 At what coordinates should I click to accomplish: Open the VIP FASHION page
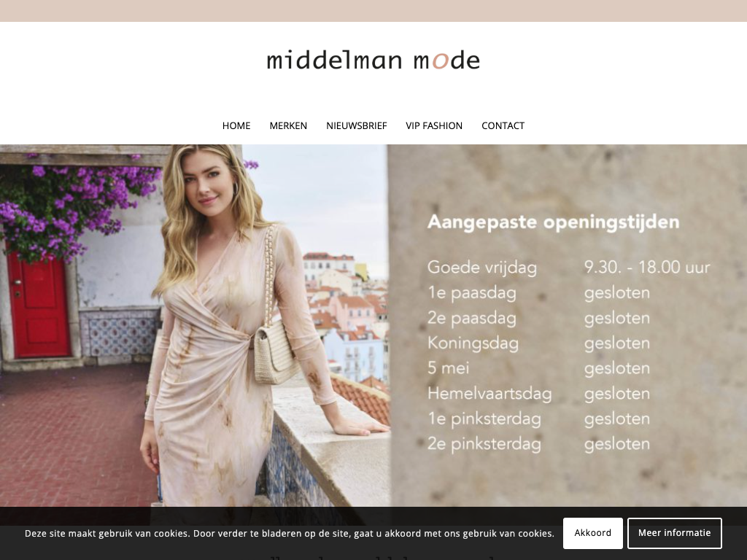click(x=434, y=125)
